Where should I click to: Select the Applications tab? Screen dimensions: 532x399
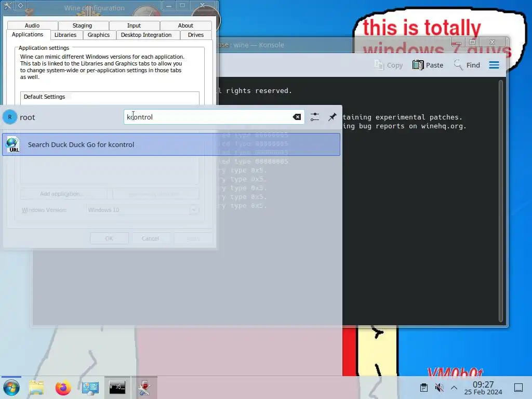coord(28,35)
